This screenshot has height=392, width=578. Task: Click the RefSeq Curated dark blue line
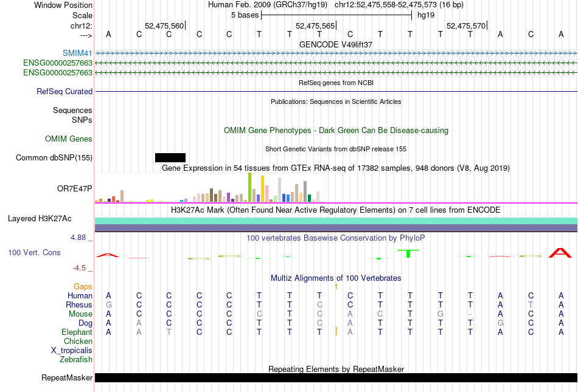click(336, 91)
